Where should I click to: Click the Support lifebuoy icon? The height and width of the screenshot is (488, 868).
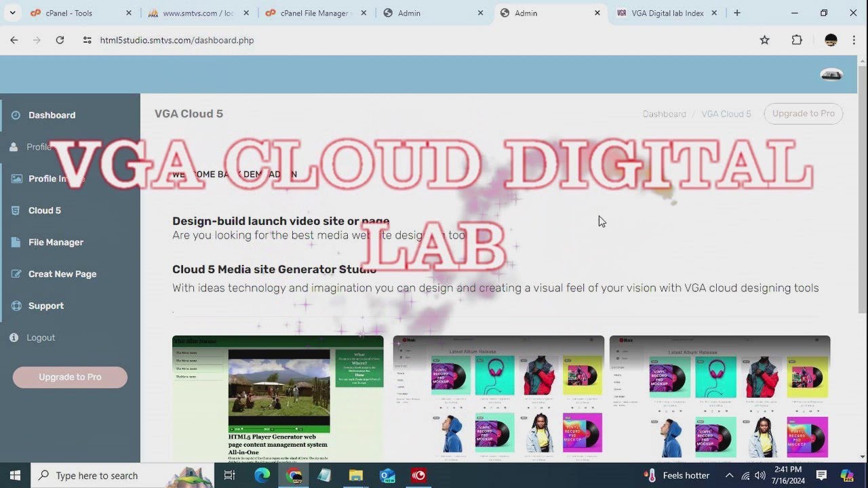tap(16, 306)
